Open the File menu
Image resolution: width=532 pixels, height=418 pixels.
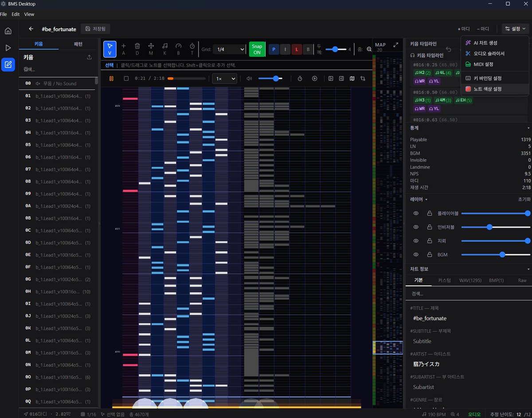pyautogui.click(x=3, y=14)
